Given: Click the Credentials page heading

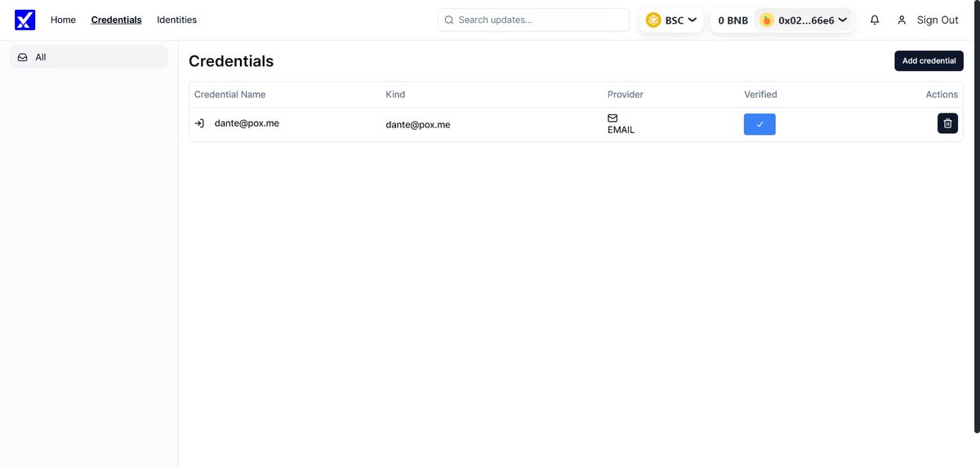Looking at the screenshot, I should pos(231,61).
